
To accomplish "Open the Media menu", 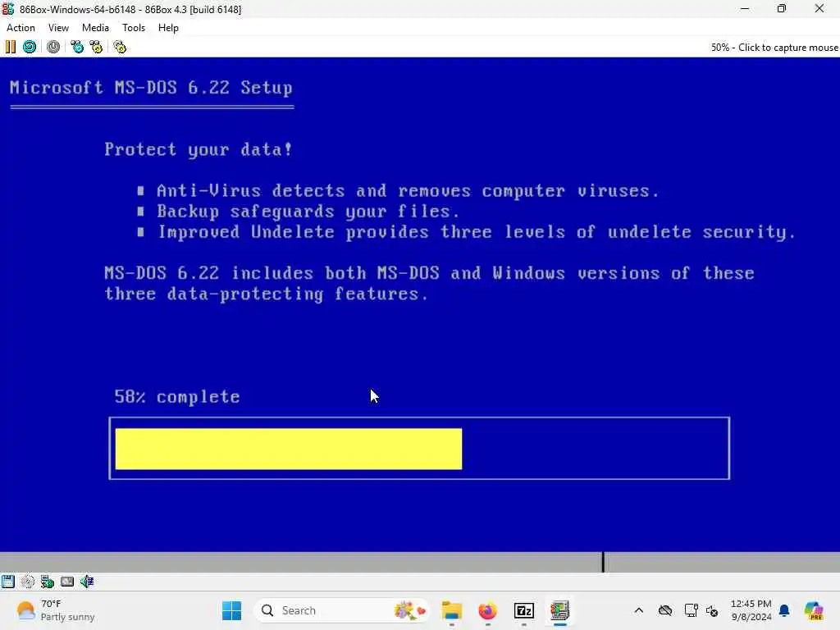I will (x=95, y=28).
